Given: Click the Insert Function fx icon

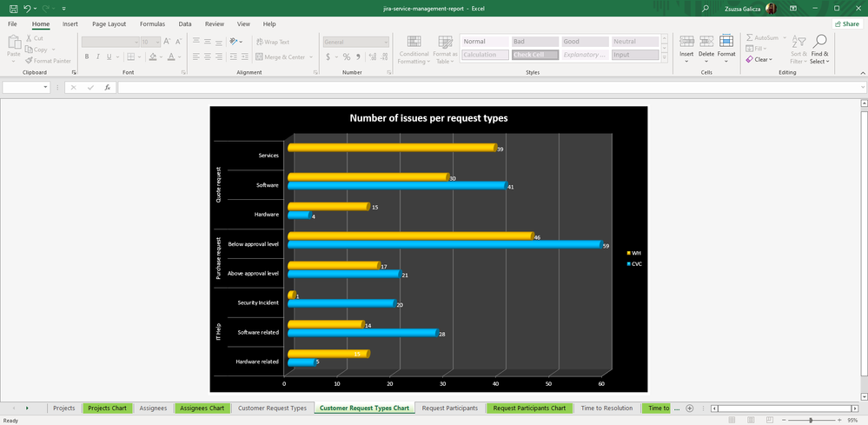Looking at the screenshot, I should pos(108,88).
